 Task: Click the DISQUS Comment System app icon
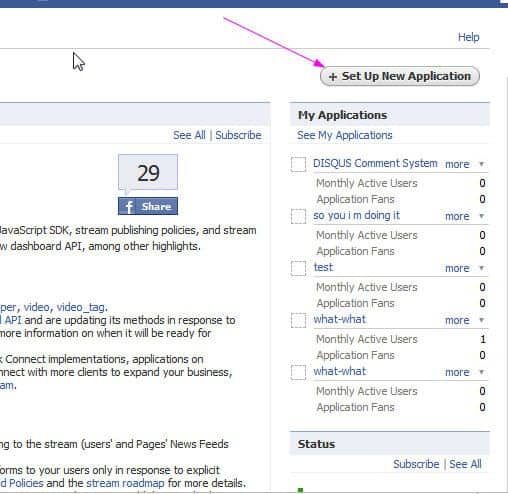(298, 164)
